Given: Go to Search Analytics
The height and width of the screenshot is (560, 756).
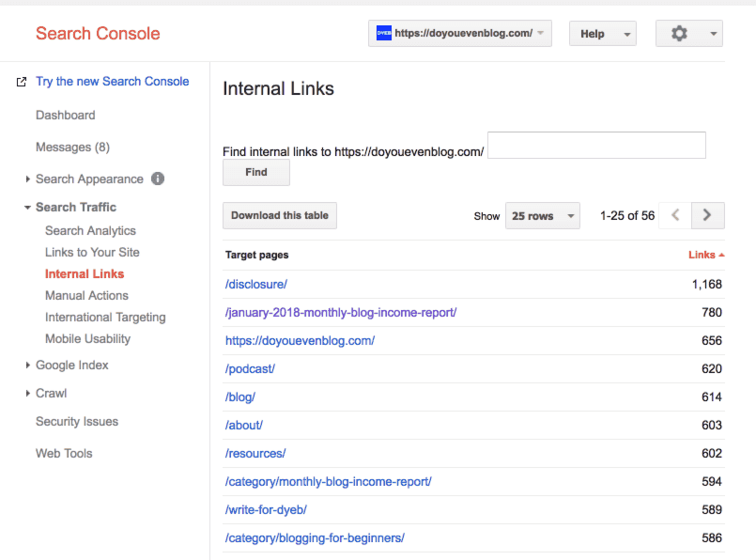Looking at the screenshot, I should click(x=91, y=230).
